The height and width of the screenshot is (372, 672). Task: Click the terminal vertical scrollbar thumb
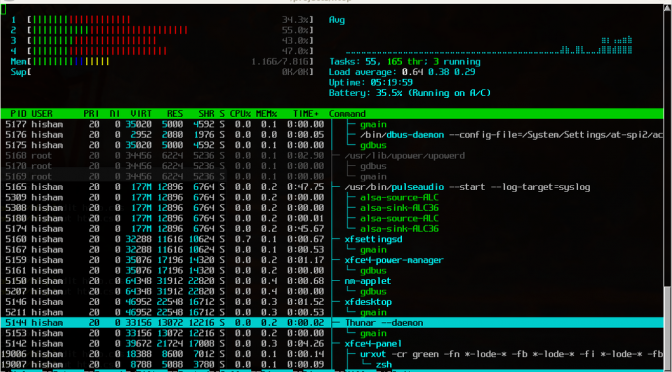click(668, 328)
